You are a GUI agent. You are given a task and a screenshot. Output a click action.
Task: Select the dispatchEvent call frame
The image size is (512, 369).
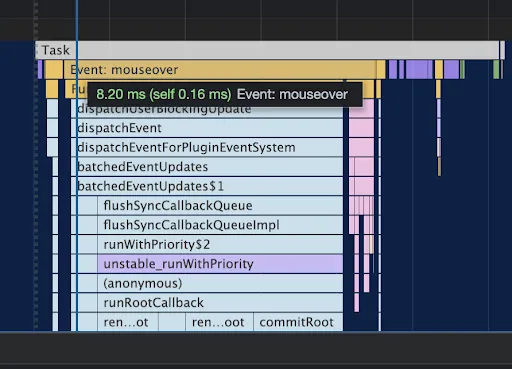pyautogui.click(x=207, y=128)
